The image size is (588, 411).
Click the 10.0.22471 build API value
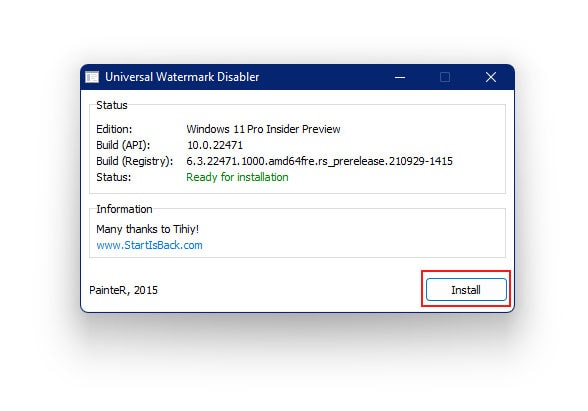click(x=215, y=145)
